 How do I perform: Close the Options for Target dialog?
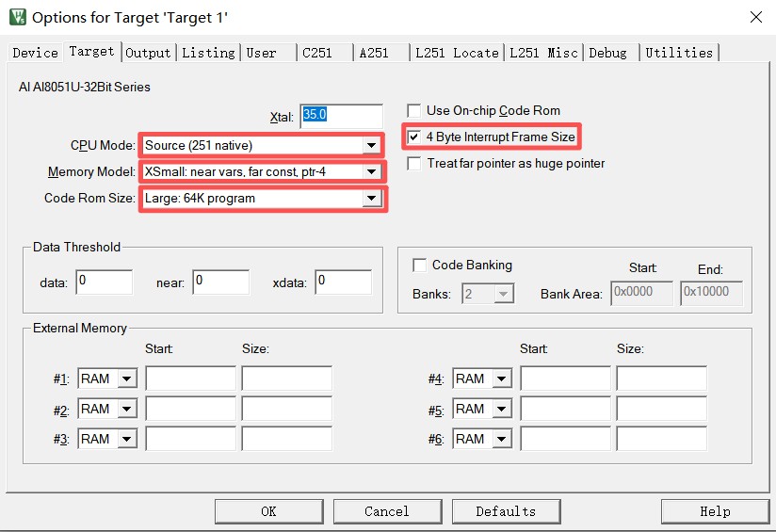click(755, 17)
